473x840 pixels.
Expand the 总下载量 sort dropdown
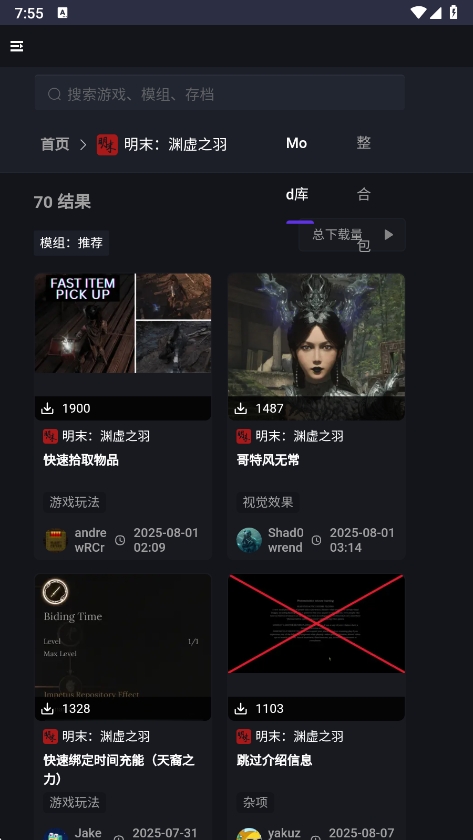352,235
